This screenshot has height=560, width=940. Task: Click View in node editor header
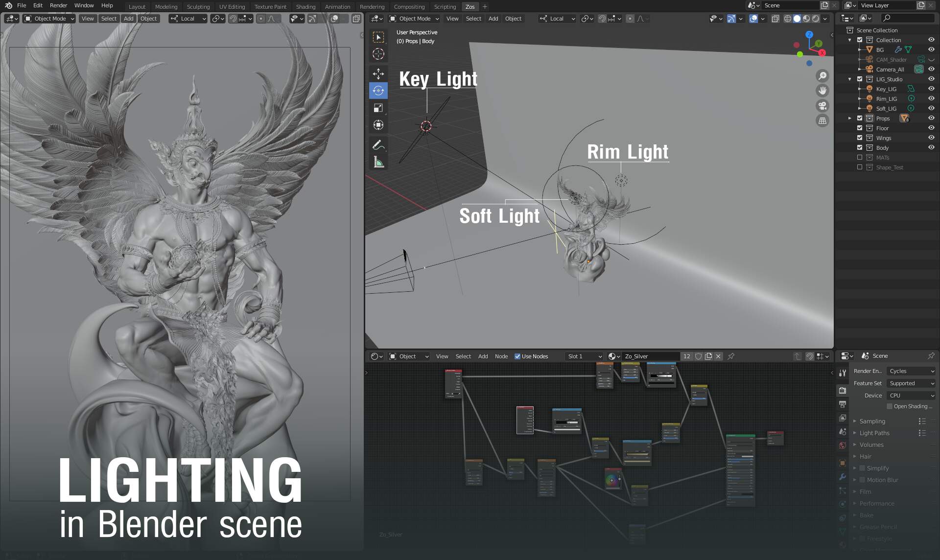click(x=442, y=356)
